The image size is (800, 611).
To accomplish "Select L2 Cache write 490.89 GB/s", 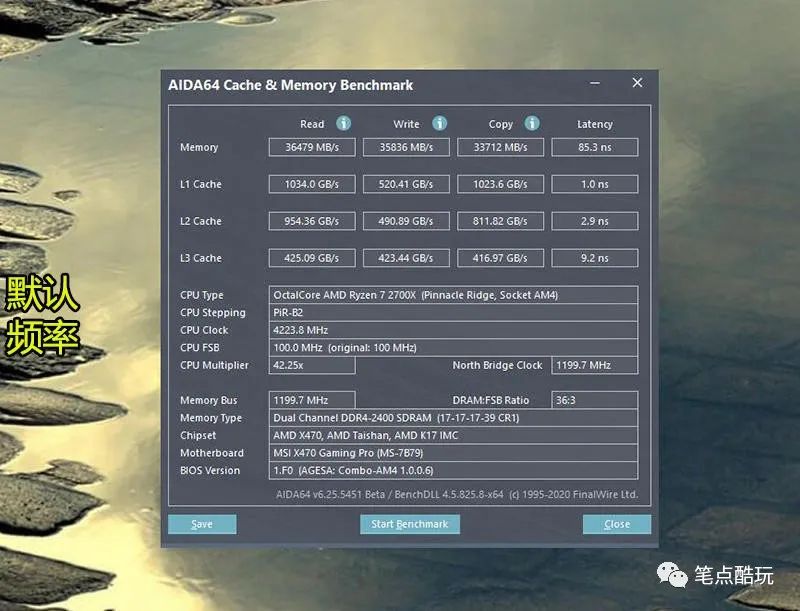I will [x=406, y=221].
